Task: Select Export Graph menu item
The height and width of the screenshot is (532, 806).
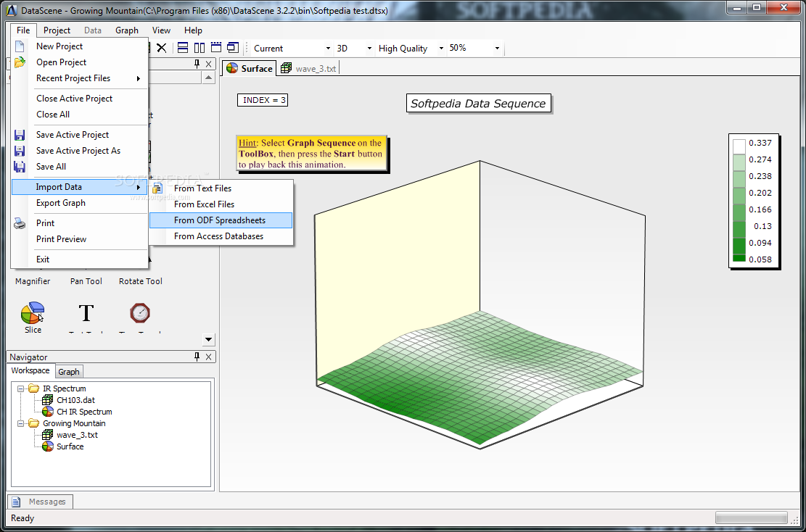Action: pyautogui.click(x=80, y=203)
